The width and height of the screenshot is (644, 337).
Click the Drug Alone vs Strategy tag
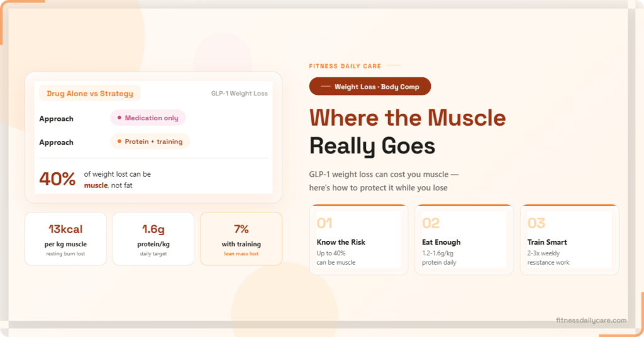[90, 94]
